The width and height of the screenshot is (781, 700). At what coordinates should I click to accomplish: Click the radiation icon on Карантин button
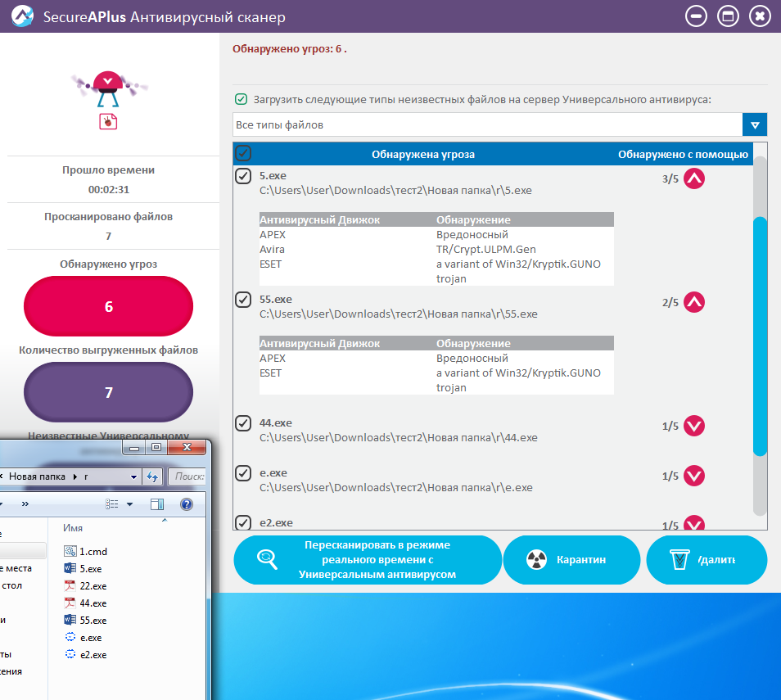(x=536, y=559)
